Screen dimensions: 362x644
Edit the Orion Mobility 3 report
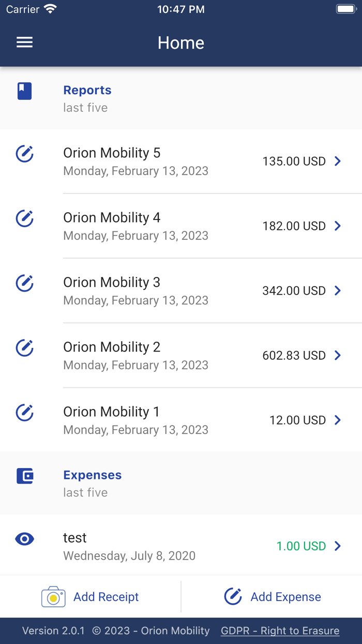(x=24, y=283)
